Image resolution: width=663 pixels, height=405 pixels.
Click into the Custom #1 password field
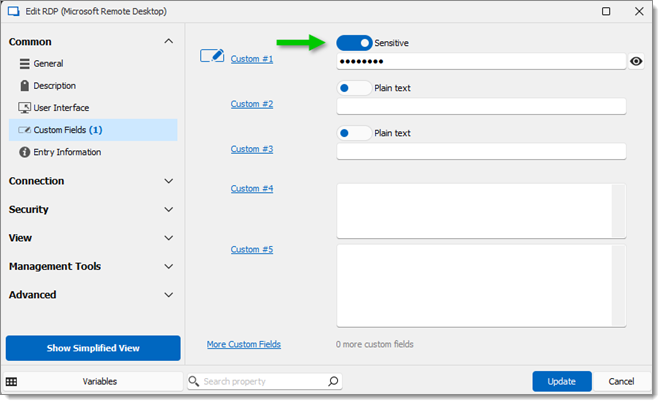click(481, 62)
